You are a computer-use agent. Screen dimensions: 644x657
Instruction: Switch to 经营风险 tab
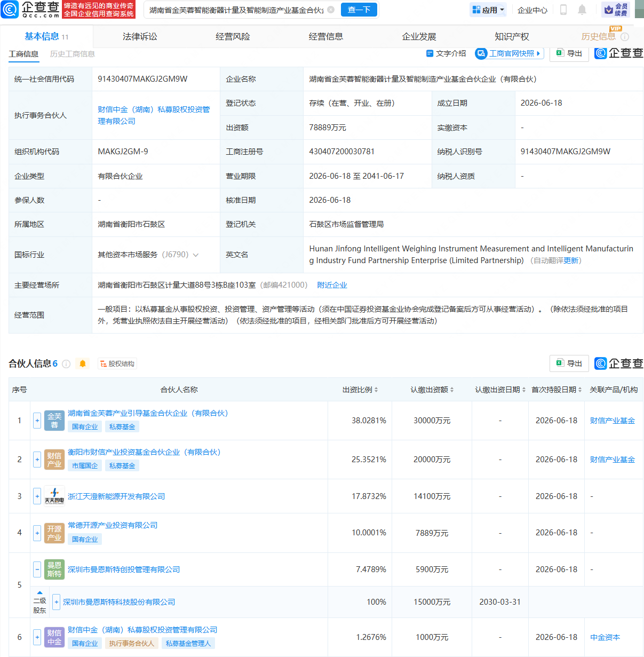(x=233, y=36)
